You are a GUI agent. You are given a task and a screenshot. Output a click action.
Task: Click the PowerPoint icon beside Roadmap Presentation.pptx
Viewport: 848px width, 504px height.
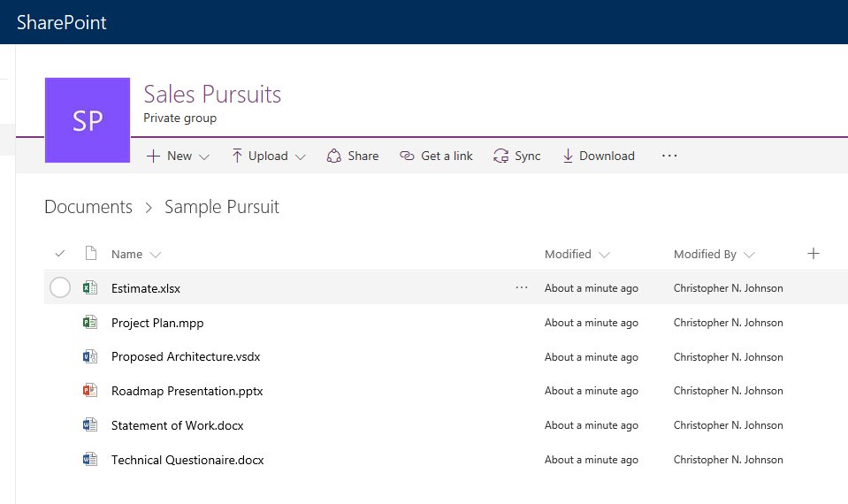tap(90, 391)
